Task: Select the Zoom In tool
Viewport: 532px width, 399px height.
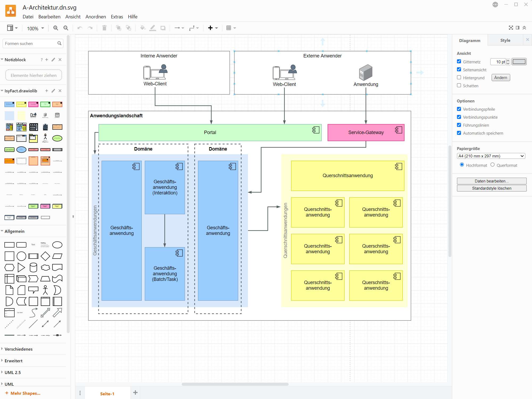Action: 56,28
